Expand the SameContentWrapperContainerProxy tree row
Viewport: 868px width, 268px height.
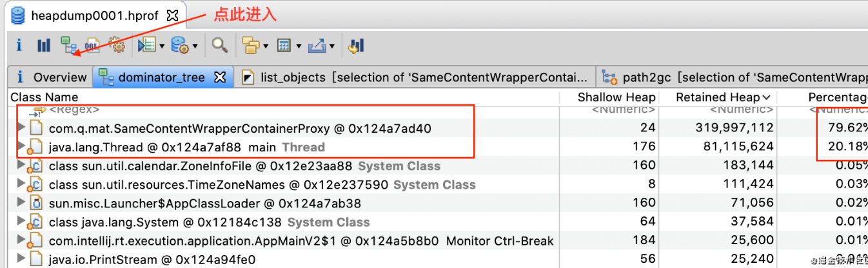point(21,128)
